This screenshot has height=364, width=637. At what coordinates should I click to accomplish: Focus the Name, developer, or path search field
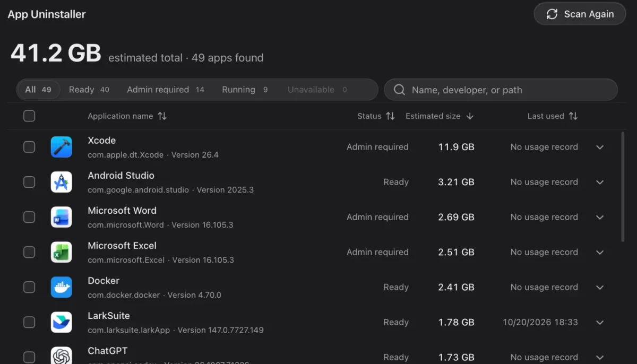501,90
